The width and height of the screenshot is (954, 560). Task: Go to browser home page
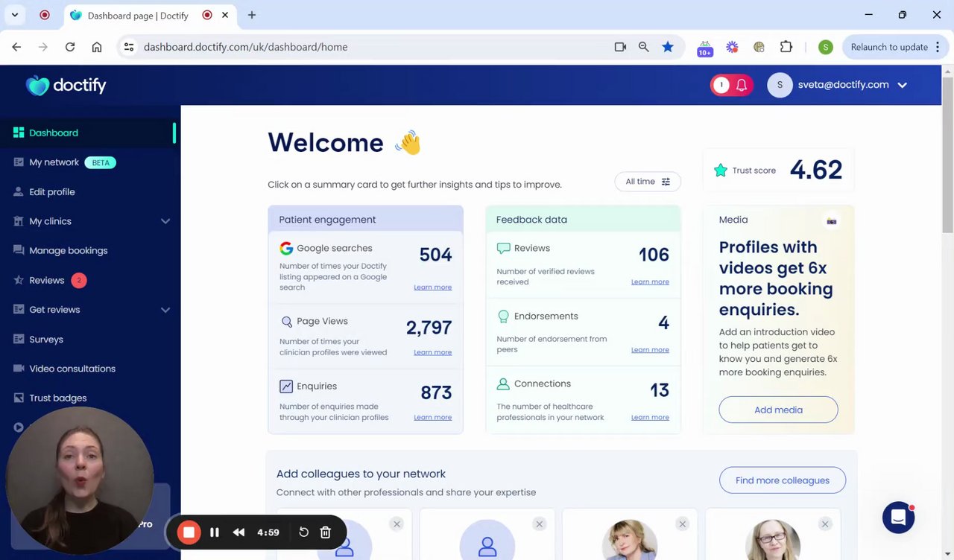pos(97,47)
